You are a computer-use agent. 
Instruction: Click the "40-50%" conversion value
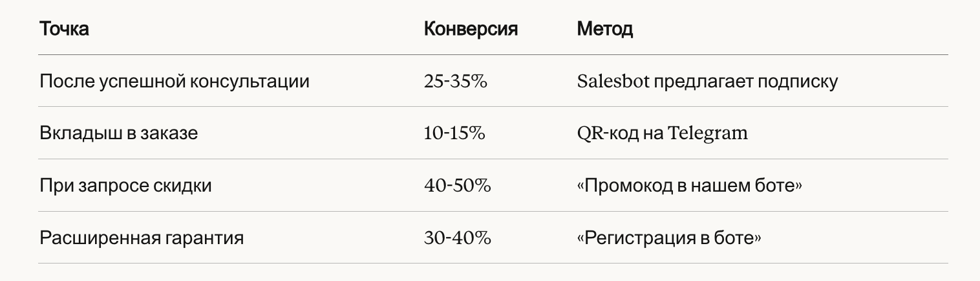457,186
